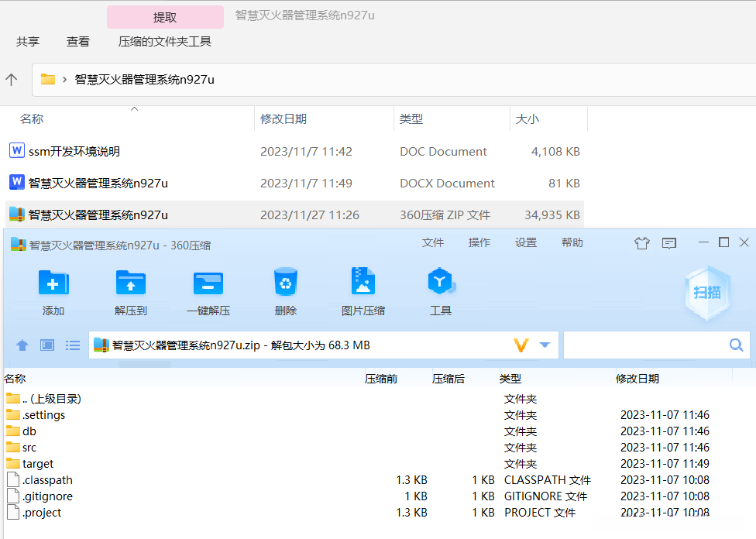Select the ssm开发环境说明 file name
Screen dimensions: 756x539
[74, 151]
